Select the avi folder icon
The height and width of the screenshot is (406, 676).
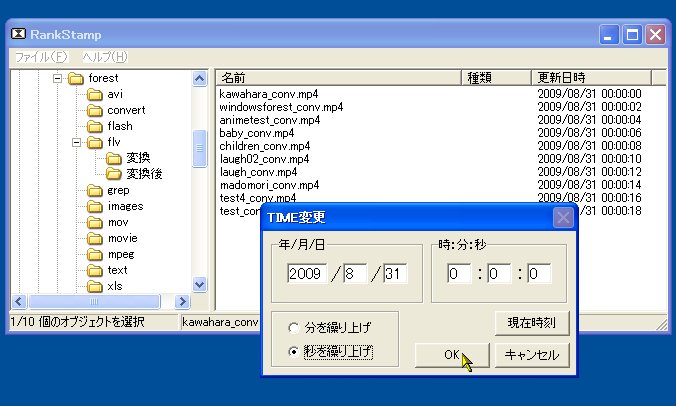point(95,94)
